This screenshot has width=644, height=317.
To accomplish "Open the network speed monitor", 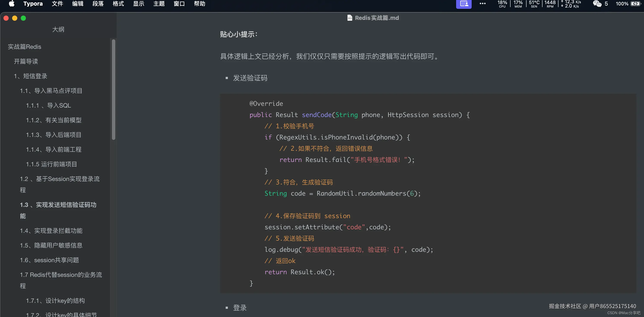I will click(571, 4).
